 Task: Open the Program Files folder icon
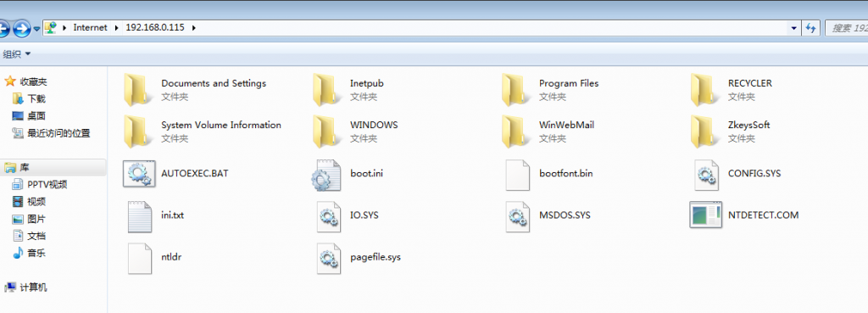tap(515, 89)
